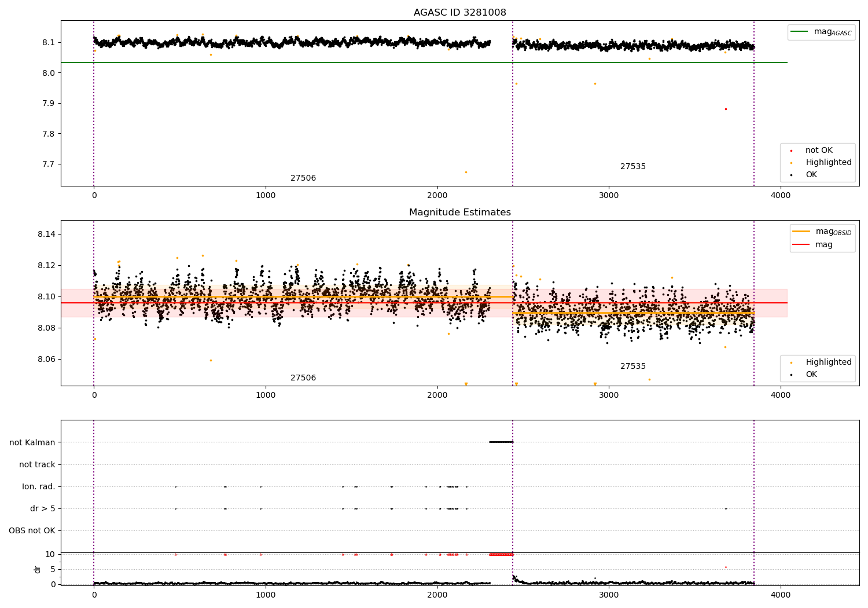Viewport: 868px width, 608px height.
Task: Click the 27535 label in the top plot
Action: pyautogui.click(x=633, y=167)
